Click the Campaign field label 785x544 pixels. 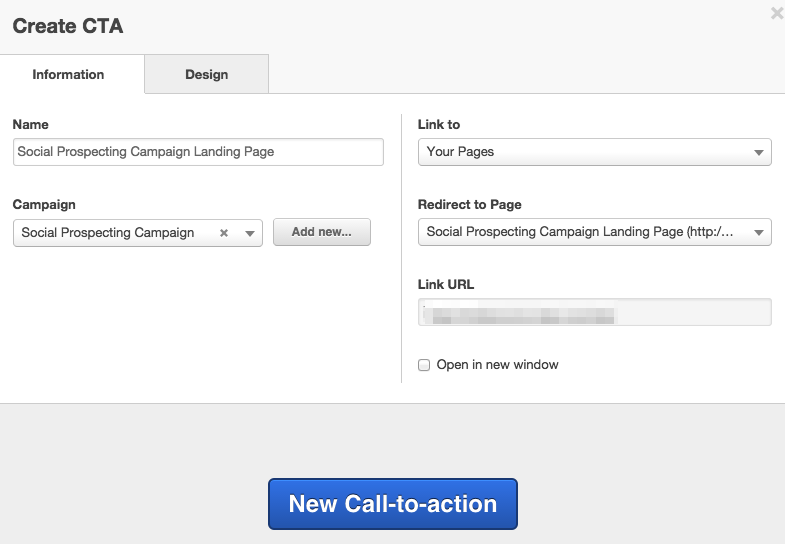pyautogui.click(x=44, y=205)
